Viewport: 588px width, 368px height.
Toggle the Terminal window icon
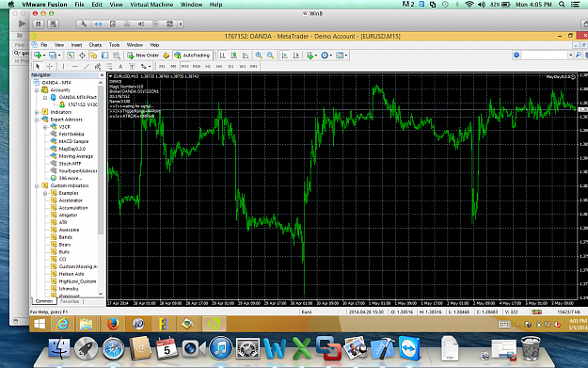[105, 56]
